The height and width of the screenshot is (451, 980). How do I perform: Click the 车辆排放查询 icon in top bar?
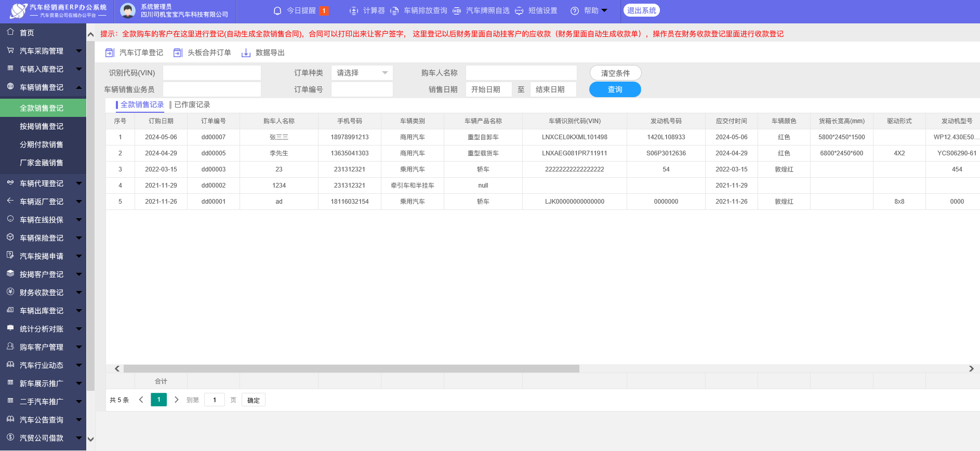[x=394, y=10]
